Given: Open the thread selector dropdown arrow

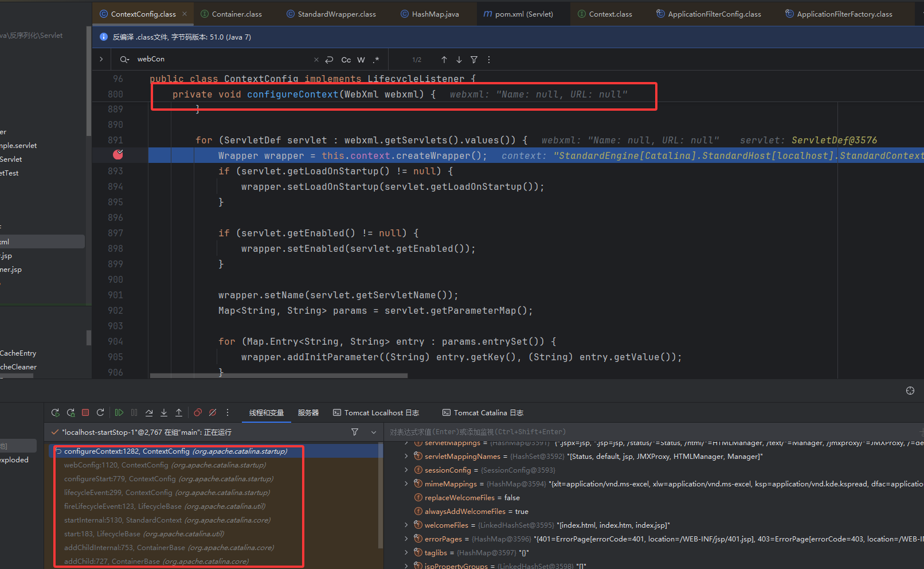Looking at the screenshot, I should click(x=374, y=432).
